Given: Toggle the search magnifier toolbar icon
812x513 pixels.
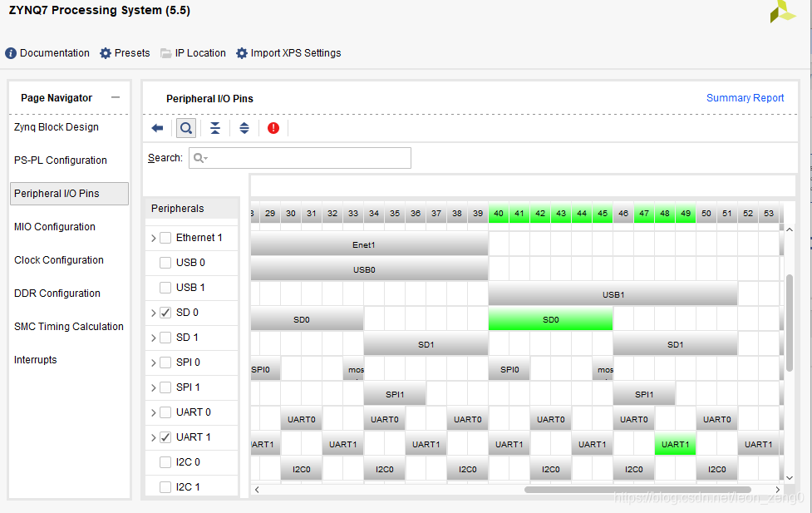Looking at the screenshot, I should (x=186, y=128).
